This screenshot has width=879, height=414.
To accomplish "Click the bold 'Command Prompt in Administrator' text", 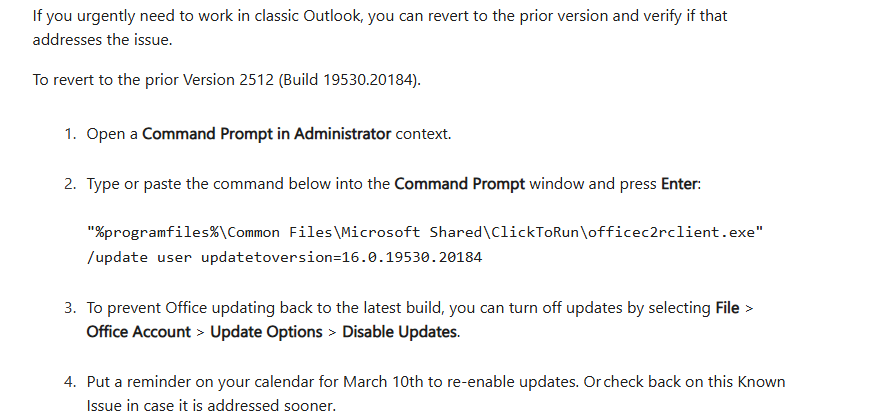I will (266, 134).
